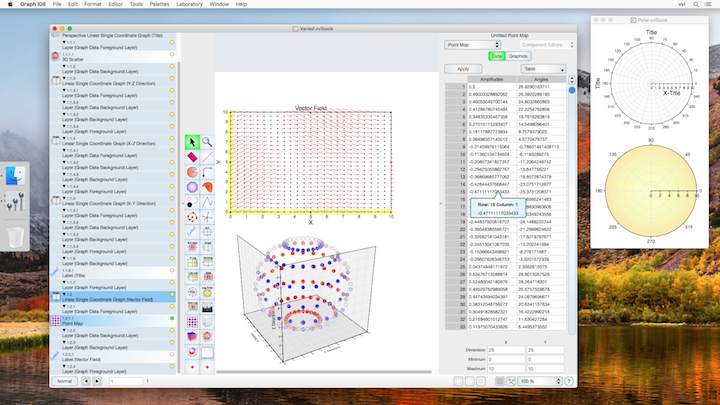Viewport: 720px width, 405px height.
Task: Click the Amplitudes column header
Action: pos(492,79)
